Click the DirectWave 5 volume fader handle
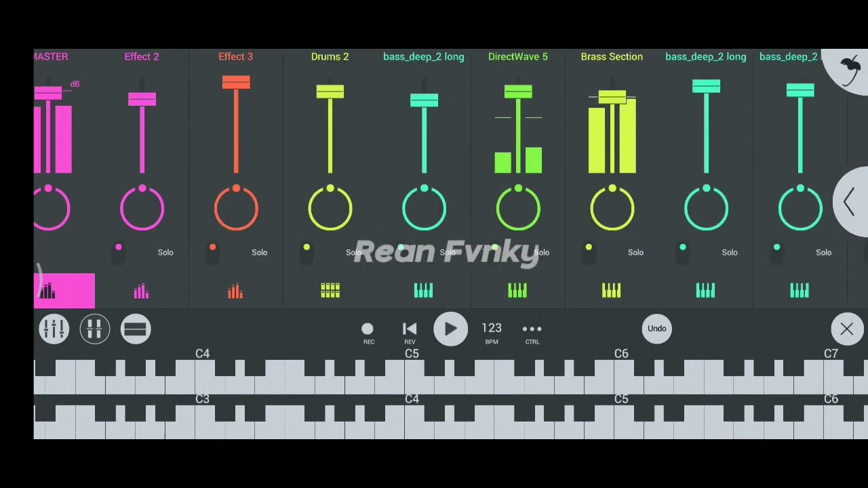Viewport: 868px width, 488px height. click(518, 91)
